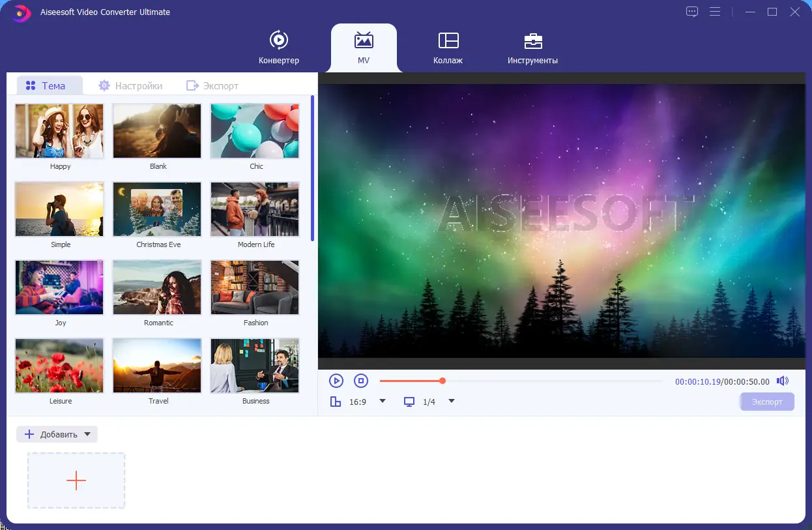
Task: Select the Business theme thumbnail
Action: [255, 366]
